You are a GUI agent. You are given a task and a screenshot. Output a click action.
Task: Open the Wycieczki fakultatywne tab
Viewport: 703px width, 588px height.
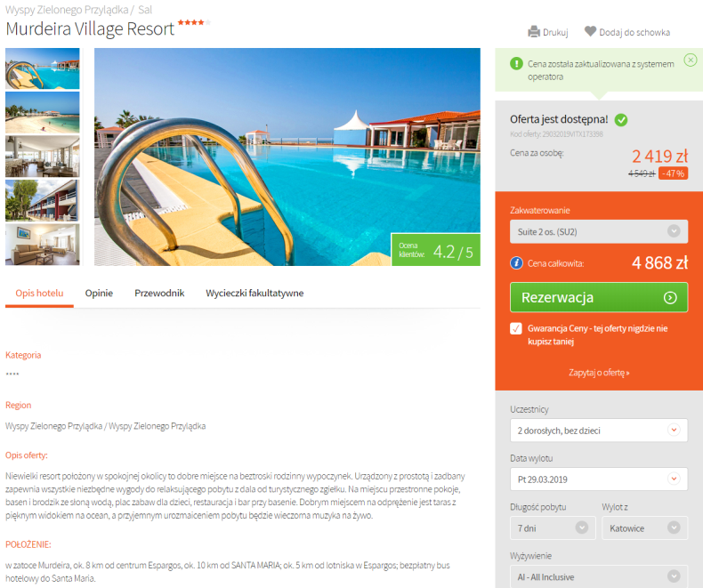pos(255,293)
